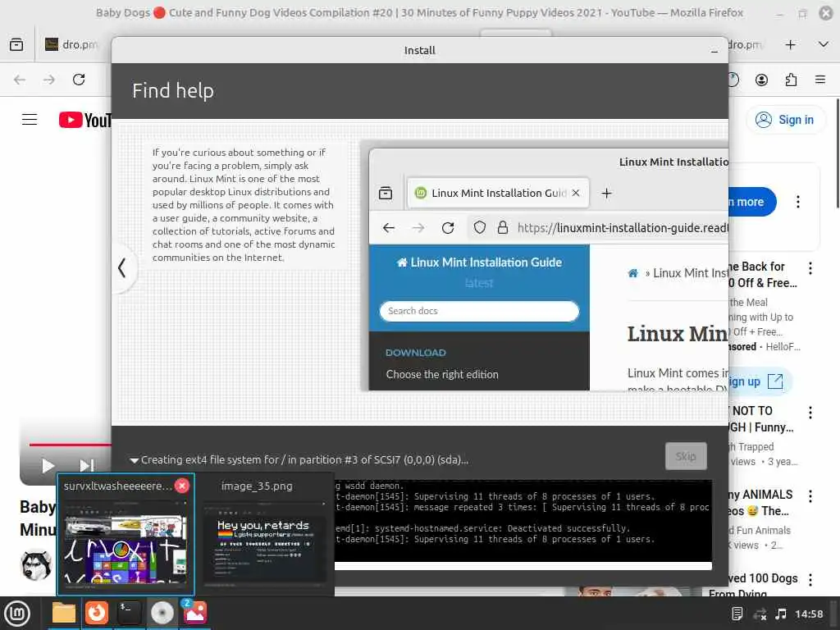Minimize the Install window

[714, 51]
